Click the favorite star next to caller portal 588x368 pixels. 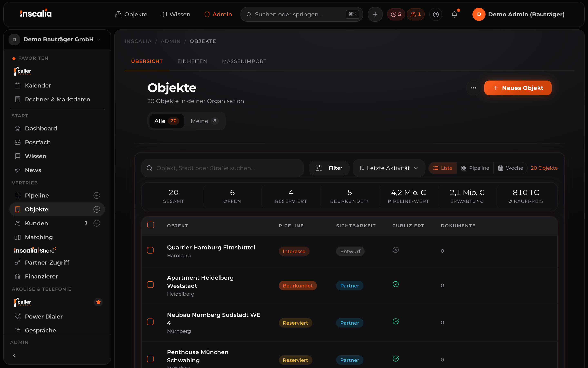click(98, 302)
